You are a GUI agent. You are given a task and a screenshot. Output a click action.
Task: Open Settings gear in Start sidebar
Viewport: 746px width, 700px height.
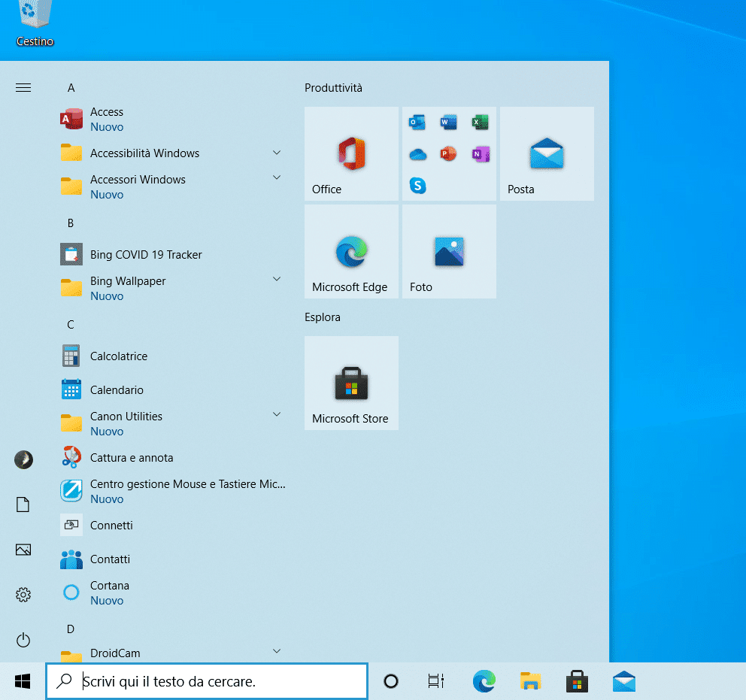(x=23, y=595)
